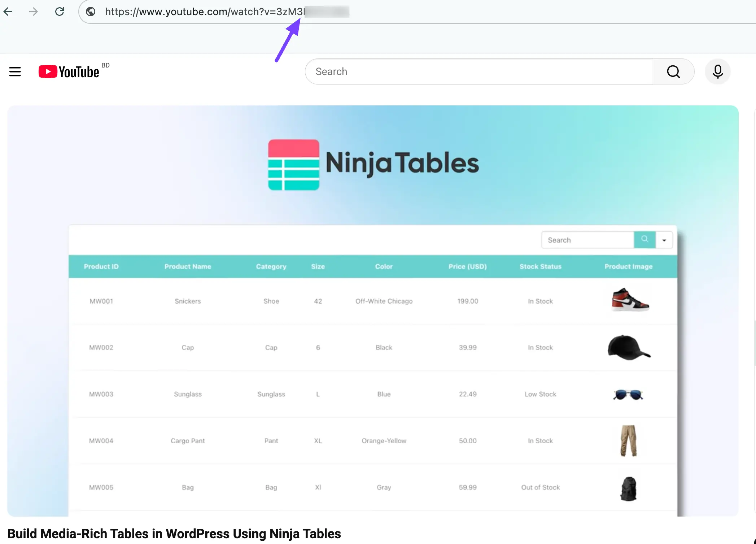Click the teal table search icon

[644, 240]
